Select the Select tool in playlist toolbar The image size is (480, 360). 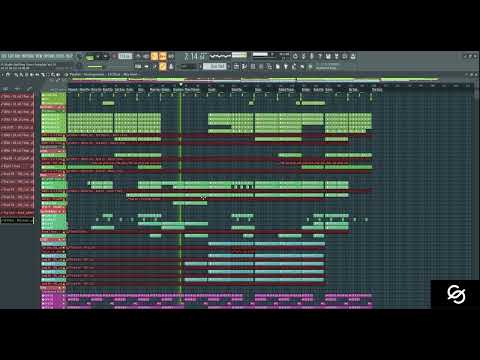pos(47,75)
